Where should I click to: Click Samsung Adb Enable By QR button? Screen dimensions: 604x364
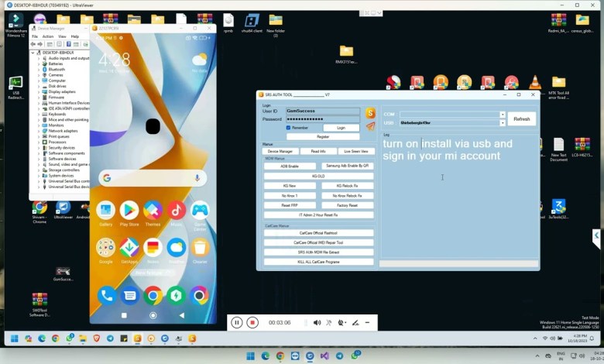348,166
